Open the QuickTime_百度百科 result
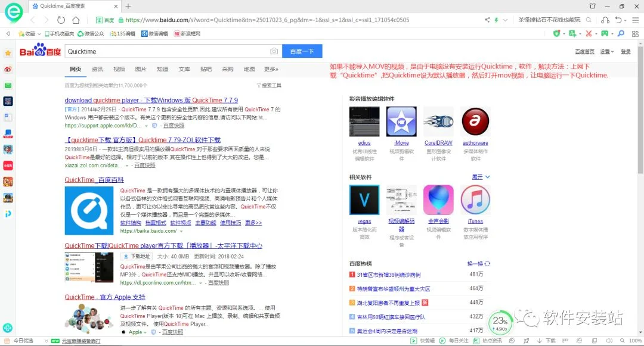The width and height of the screenshot is (644, 346). pyautogui.click(x=94, y=180)
